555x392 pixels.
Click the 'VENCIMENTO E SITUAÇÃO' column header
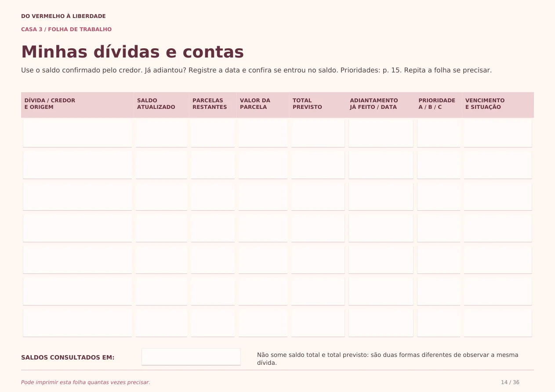(x=498, y=105)
